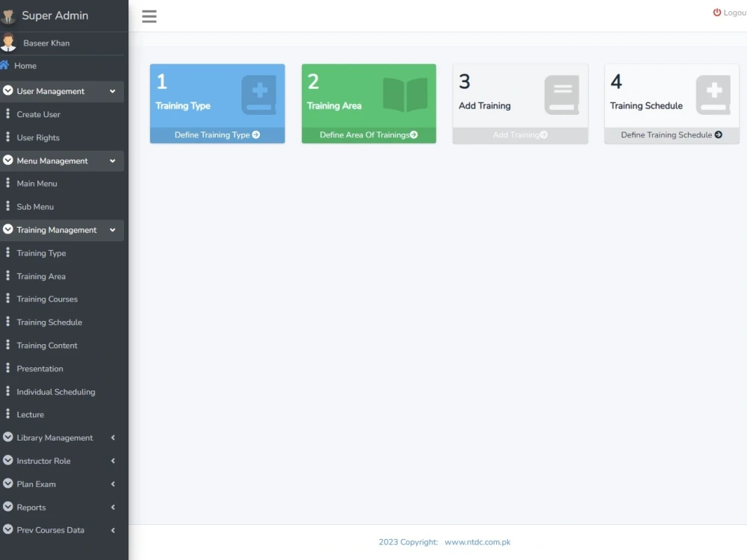Screen dimensions: 747x560
Task: Toggle sidebar with hamburger menu icon
Action: pyautogui.click(x=149, y=16)
